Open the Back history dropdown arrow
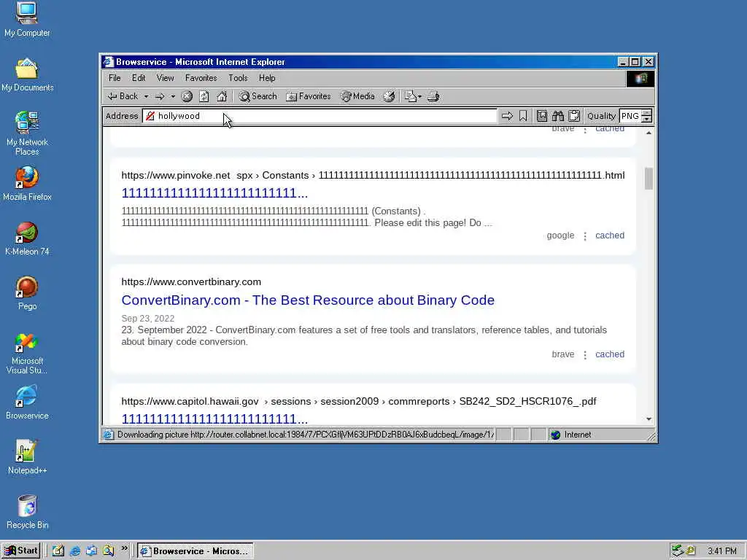The width and height of the screenshot is (747, 560). (x=146, y=97)
